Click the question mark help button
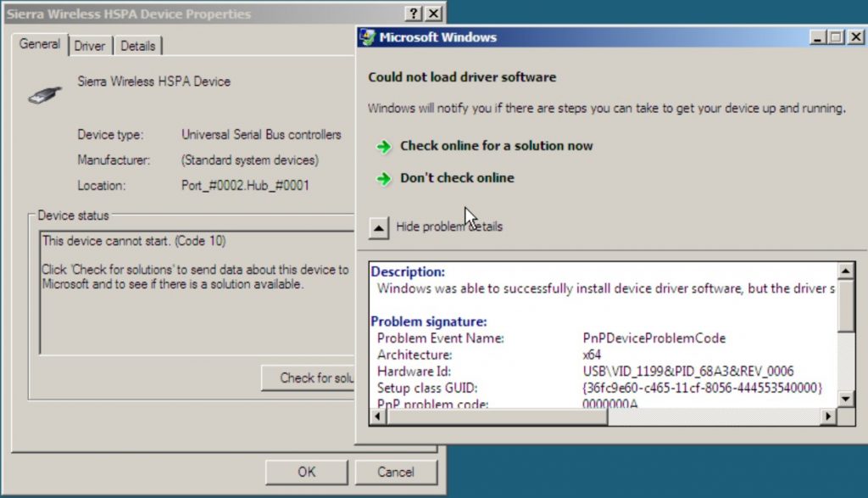This screenshot has height=498, width=868. pyautogui.click(x=414, y=14)
